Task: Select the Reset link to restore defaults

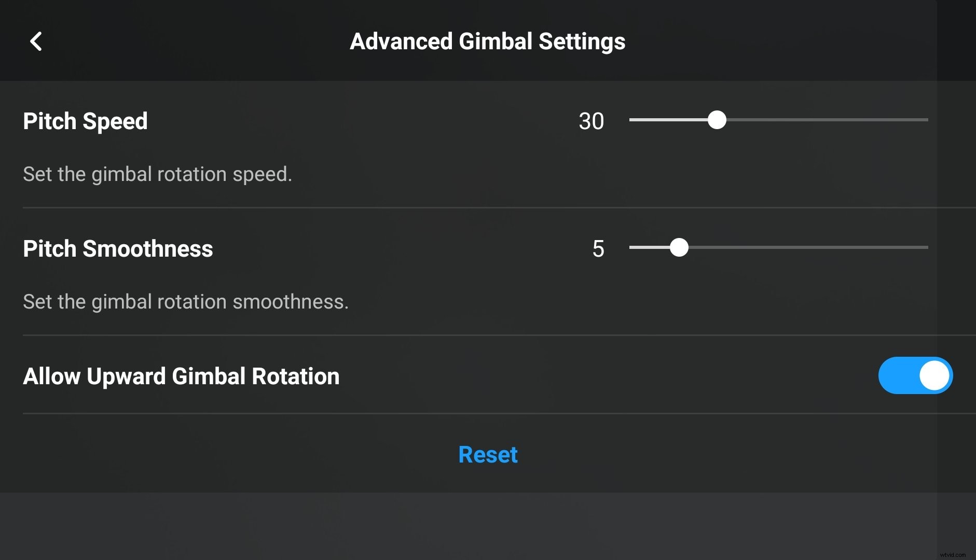Action: [487, 455]
